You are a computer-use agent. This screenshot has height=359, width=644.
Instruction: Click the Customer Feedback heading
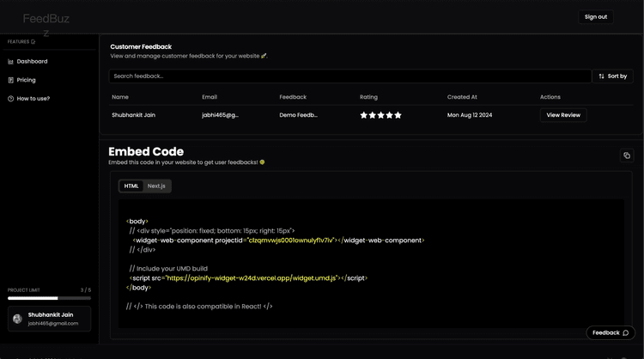pos(141,47)
